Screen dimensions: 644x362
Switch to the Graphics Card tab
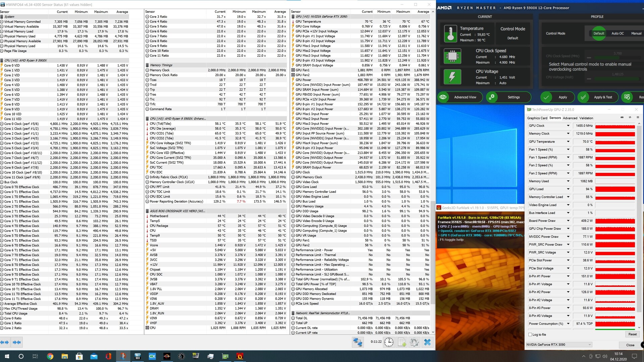coord(537,118)
